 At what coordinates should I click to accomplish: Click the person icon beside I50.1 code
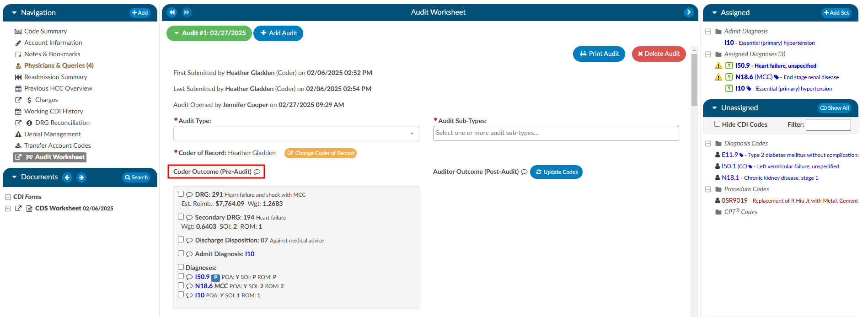pos(718,167)
